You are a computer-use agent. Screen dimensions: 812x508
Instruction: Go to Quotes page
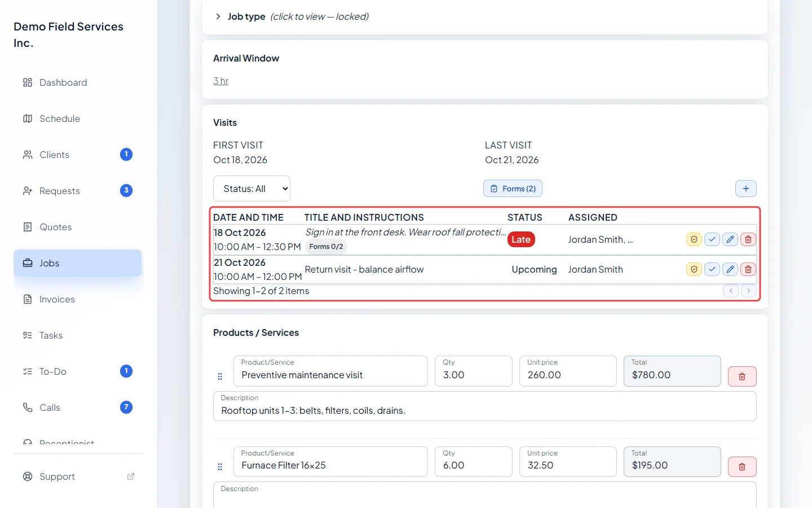pos(78,227)
